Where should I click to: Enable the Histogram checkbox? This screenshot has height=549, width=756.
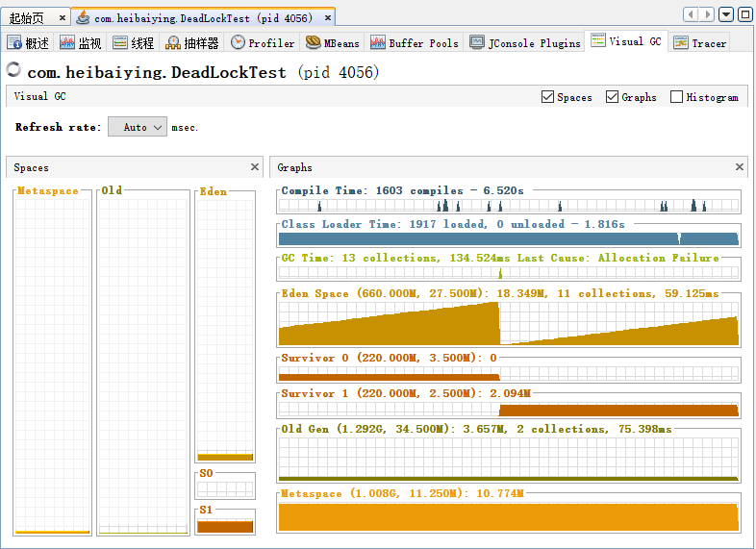(x=677, y=97)
